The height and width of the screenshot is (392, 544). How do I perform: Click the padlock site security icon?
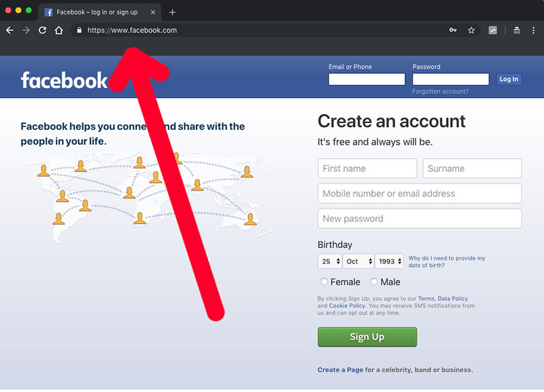point(79,30)
